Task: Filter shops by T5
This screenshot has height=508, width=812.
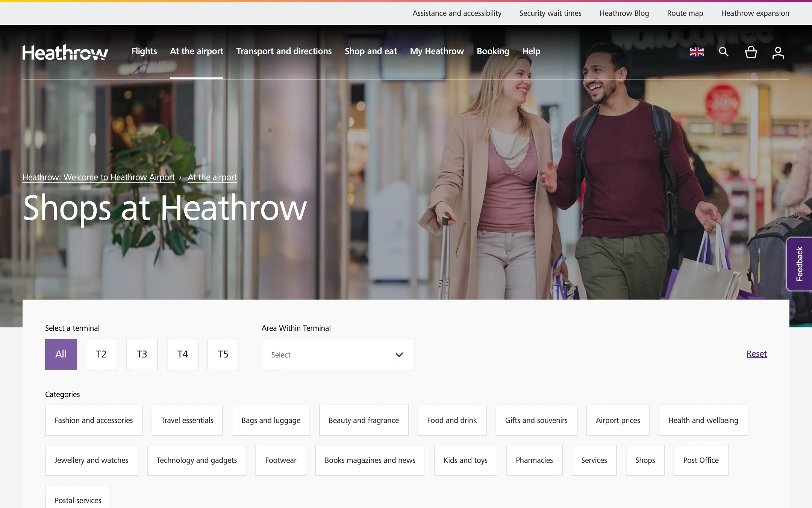Action: 223,354
